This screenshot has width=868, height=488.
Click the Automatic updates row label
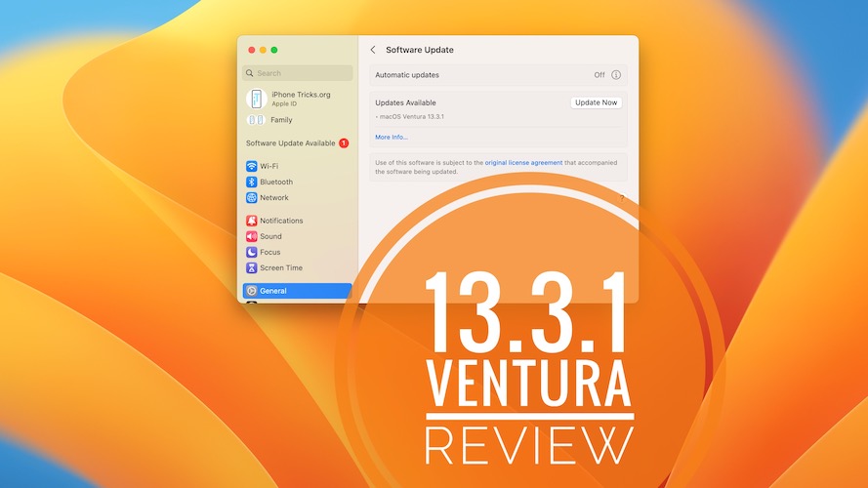click(407, 75)
